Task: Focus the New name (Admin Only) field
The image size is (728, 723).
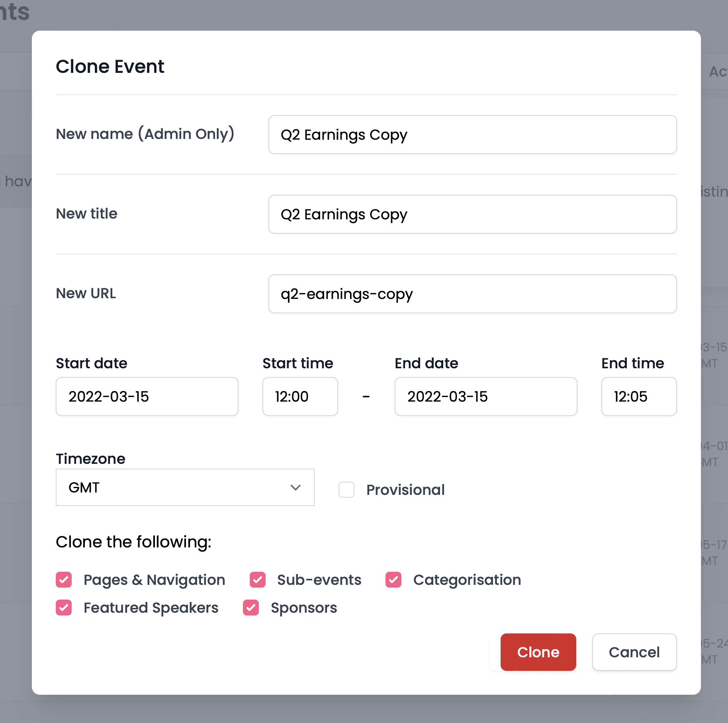Action: [473, 135]
